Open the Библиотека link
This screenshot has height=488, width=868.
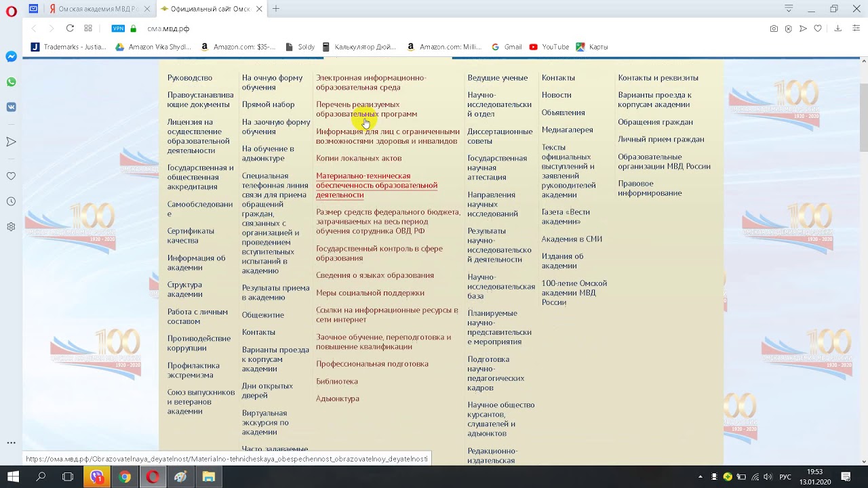click(337, 382)
